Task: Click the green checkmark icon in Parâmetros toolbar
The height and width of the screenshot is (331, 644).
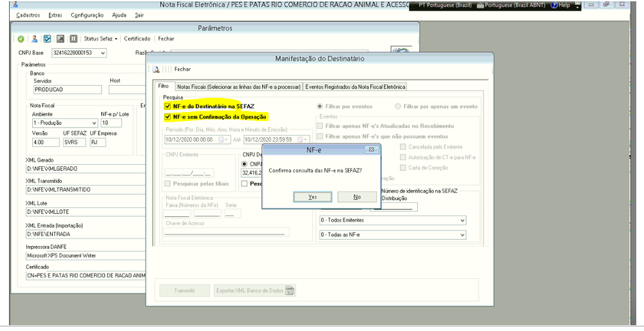Action: [21, 39]
